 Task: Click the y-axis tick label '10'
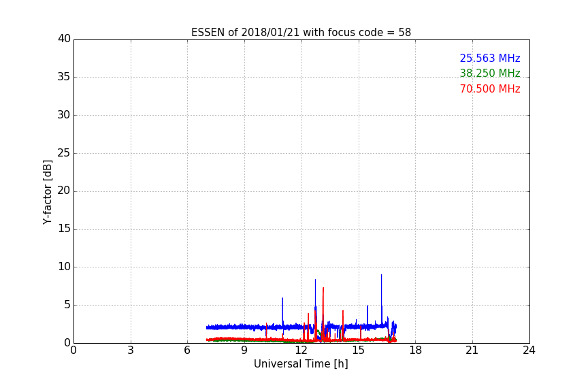(64, 267)
